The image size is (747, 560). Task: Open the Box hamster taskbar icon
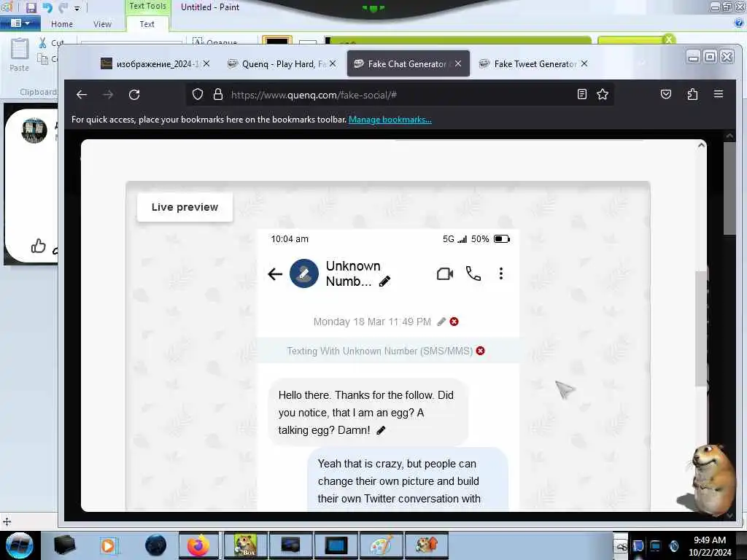245,545
